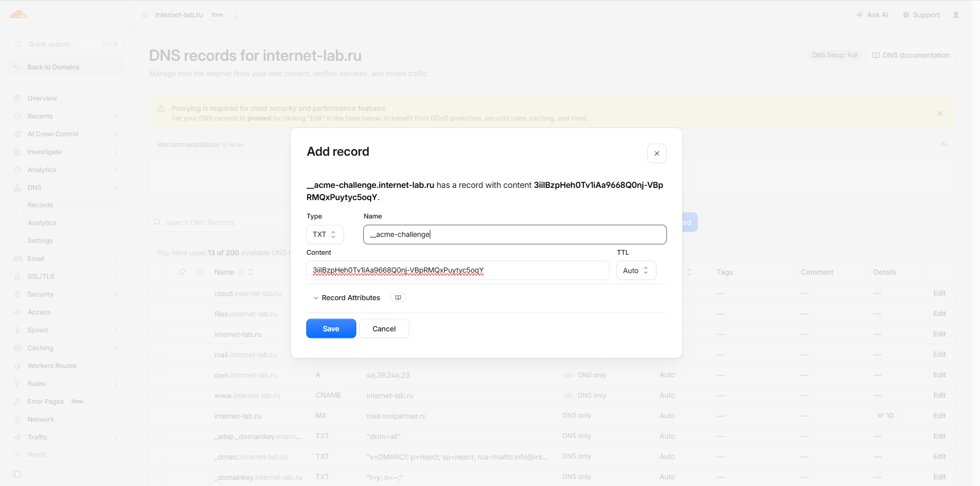This screenshot has width=980, height=486.
Task: Expand AI Crawl Control section
Action: click(x=116, y=134)
